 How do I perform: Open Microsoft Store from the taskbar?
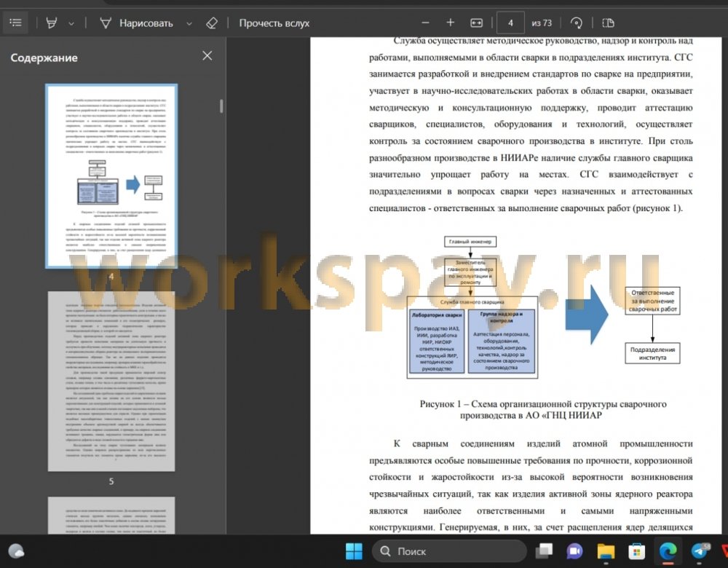click(636, 551)
